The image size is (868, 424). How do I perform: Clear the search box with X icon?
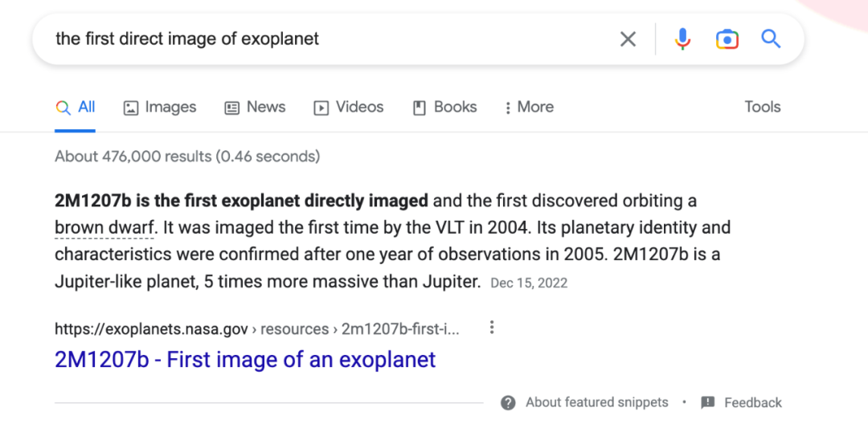click(x=628, y=39)
